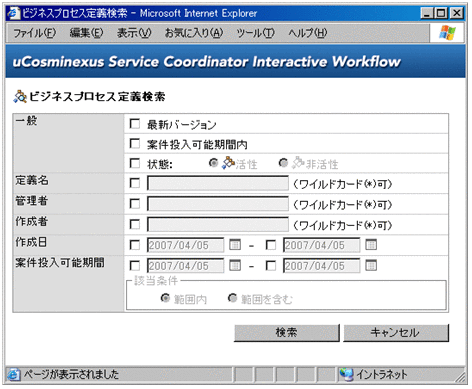Click the 作成日 end date field

tap(322, 245)
